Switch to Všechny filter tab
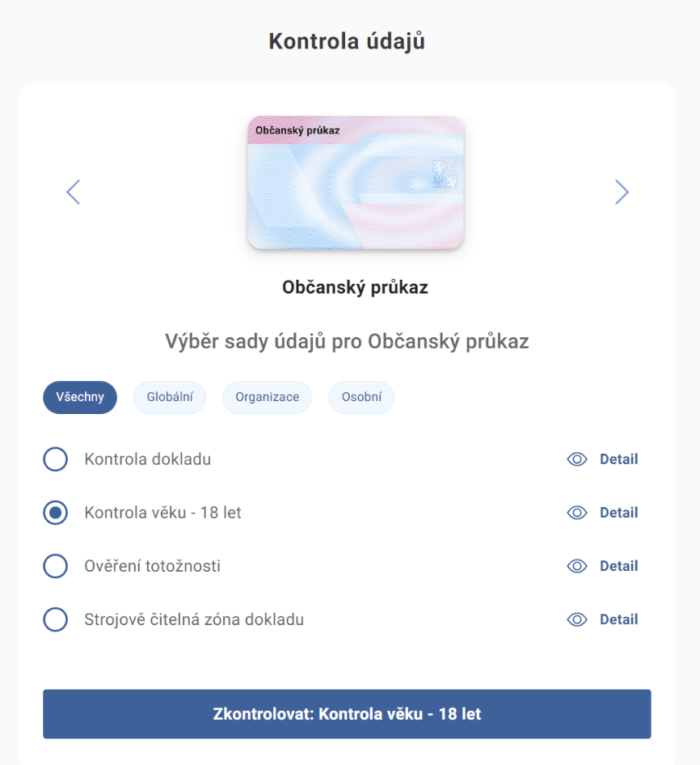Image resolution: width=700 pixels, height=765 pixels. pyautogui.click(x=79, y=397)
